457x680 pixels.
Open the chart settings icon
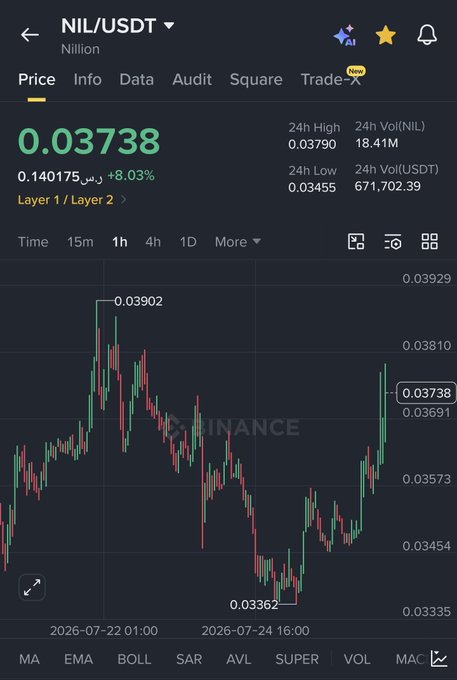[x=393, y=242]
